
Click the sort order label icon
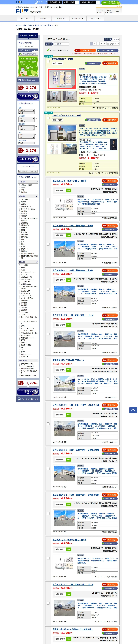coord(49,44)
